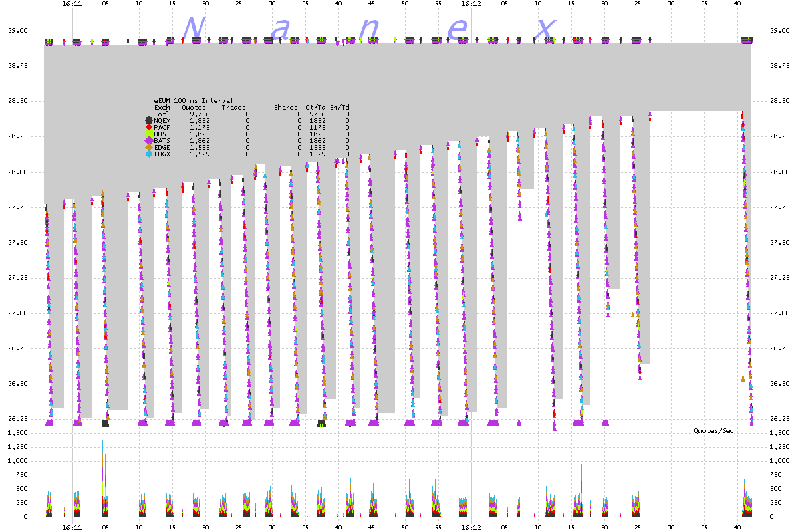The height and width of the screenshot is (532, 798).
Task: Click the "750" label on the right quotes axis
Action: pyautogui.click(x=777, y=475)
